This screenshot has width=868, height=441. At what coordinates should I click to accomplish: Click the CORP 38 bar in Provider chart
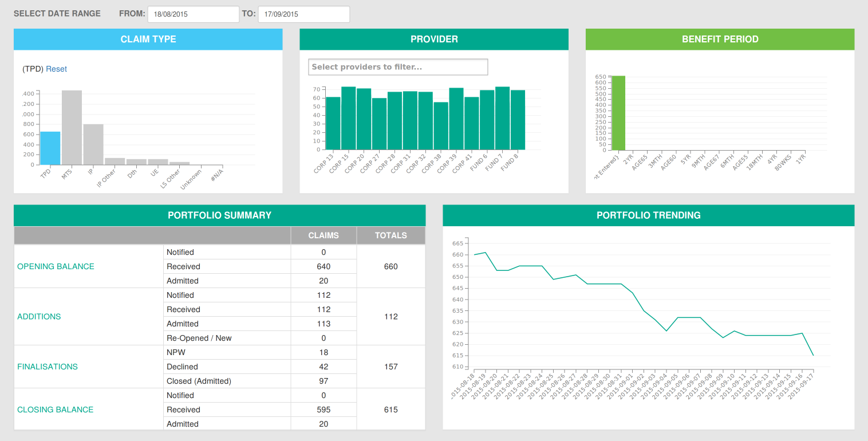pyautogui.click(x=441, y=126)
